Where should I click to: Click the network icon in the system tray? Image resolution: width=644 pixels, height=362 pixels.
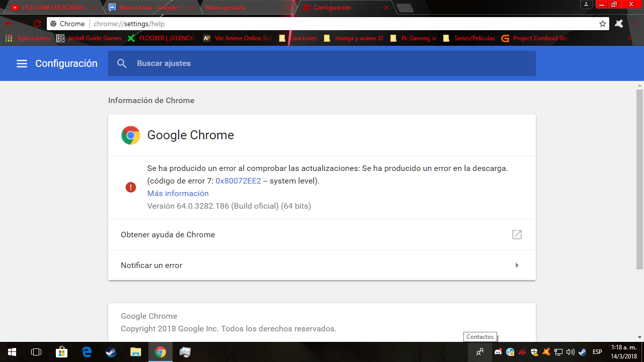coord(558,352)
